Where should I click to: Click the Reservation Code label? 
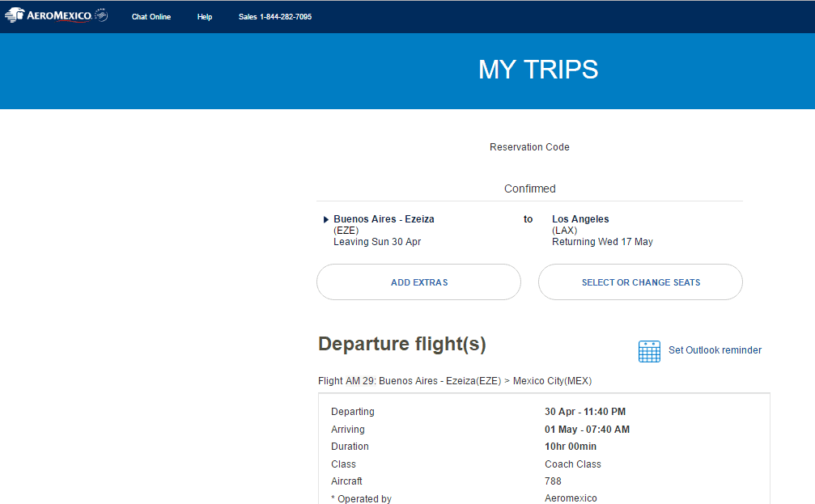click(x=529, y=147)
